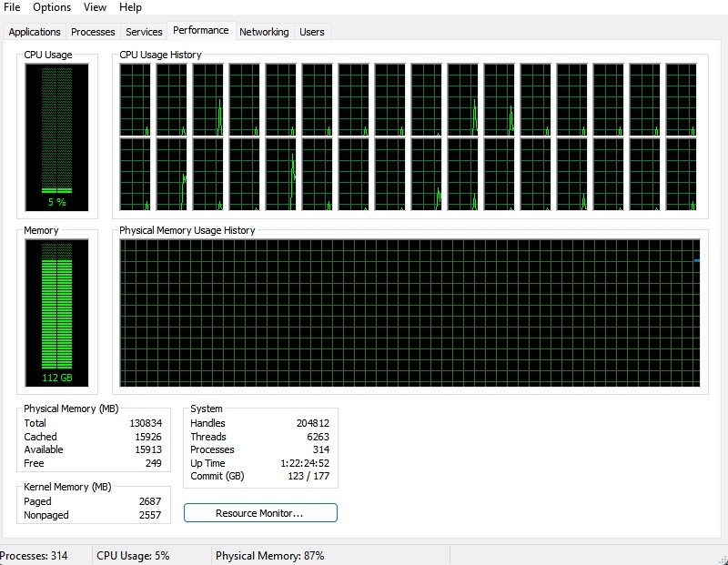Click the 'Physical Memory Usage History' group label
This screenshot has height=565, width=728.
pyautogui.click(x=187, y=230)
